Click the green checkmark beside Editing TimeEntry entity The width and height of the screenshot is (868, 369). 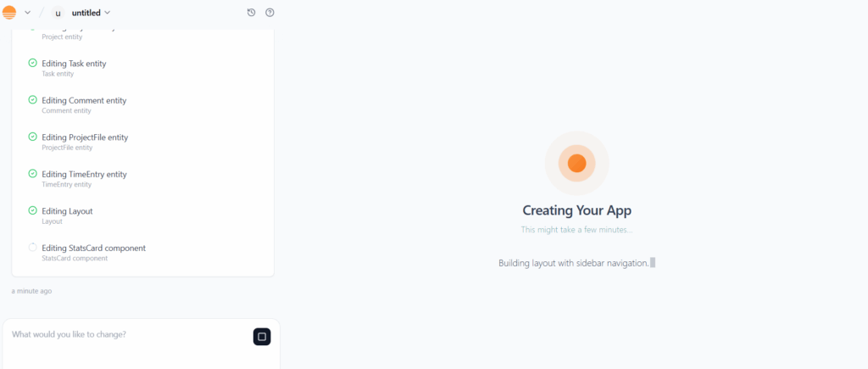coord(33,174)
